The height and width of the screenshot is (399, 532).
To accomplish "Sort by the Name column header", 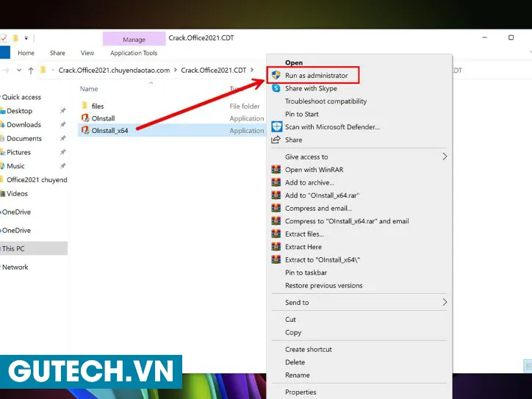I will 89,89.
